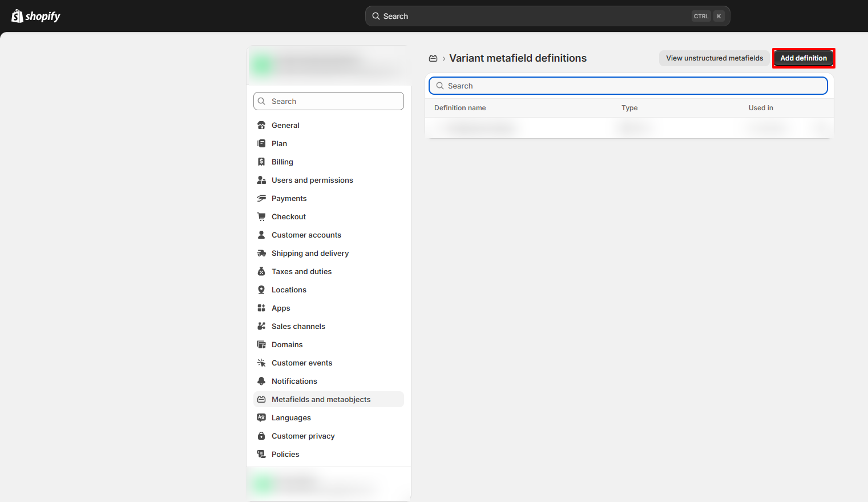Click the Users and permissions icon

pos(261,180)
